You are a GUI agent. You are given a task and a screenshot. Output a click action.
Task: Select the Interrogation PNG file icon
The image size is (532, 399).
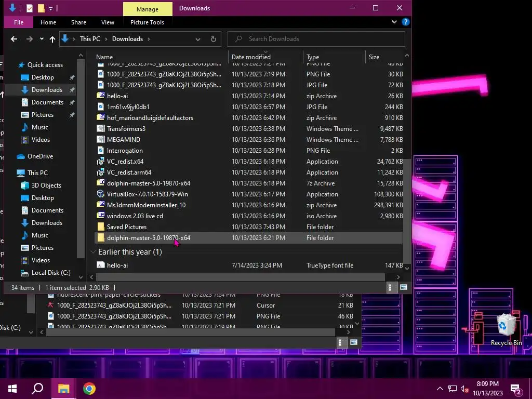coord(100,150)
